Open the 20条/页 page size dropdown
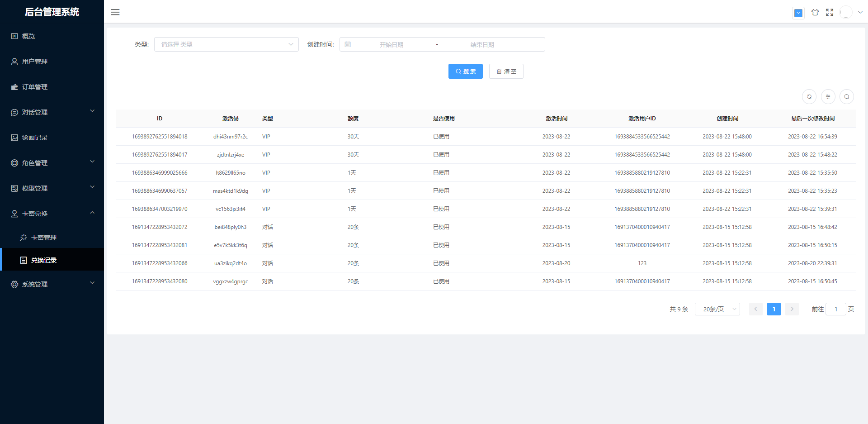The width and height of the screenshot is (868, 424). 717,309
